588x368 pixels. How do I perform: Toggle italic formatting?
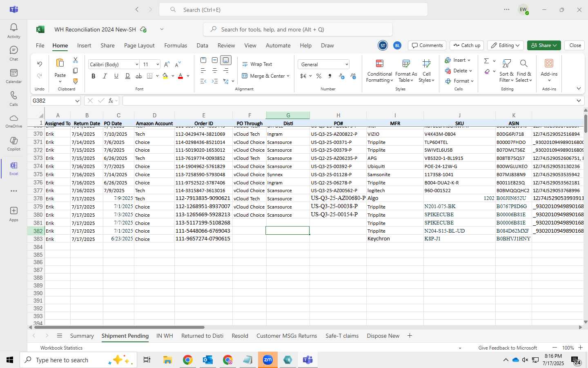click(105, 76)
